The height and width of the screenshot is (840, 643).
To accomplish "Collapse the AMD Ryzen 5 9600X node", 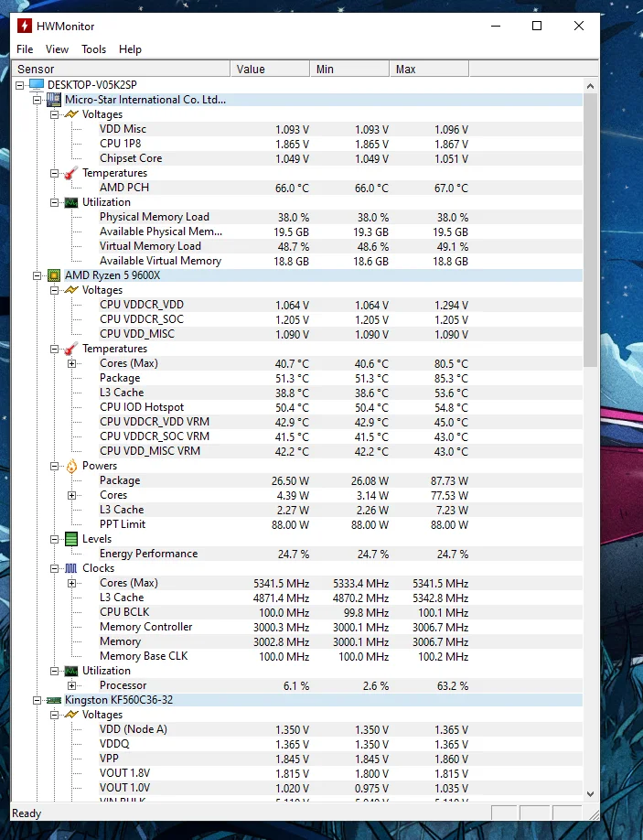I will pyautogui.click(x=37, y=275).
